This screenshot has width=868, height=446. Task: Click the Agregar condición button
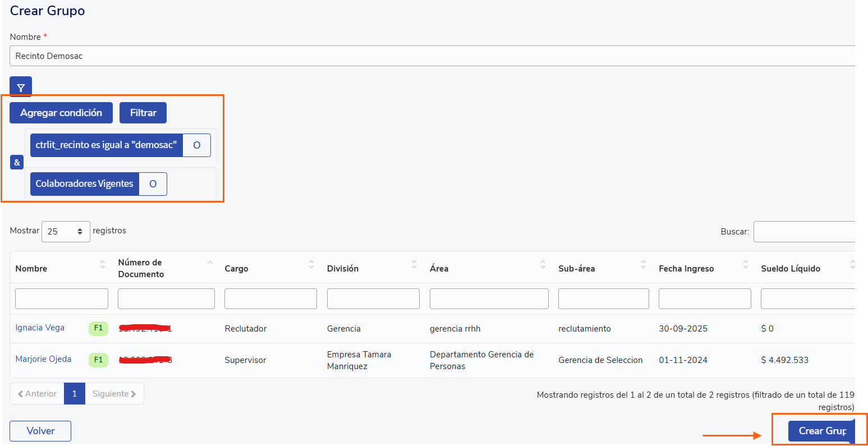click(x=61, y=113)
